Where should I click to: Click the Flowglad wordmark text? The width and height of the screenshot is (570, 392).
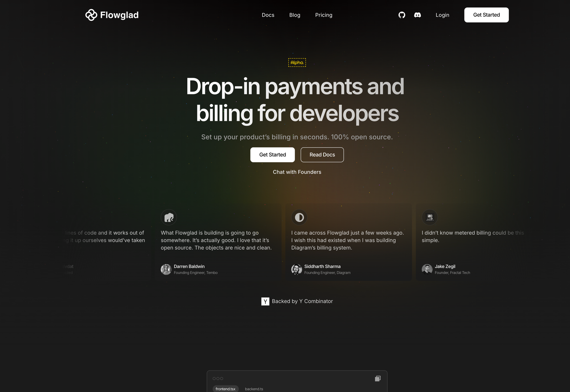[119, 15]
